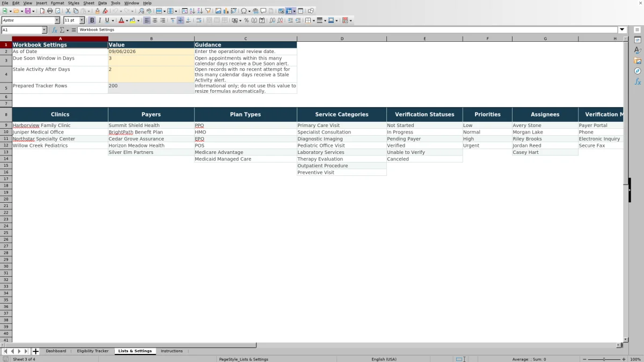Toggle Underline formatting
The width and height of the screenshot is (644, 362).
pyautogui.click(x=107, y=20)
